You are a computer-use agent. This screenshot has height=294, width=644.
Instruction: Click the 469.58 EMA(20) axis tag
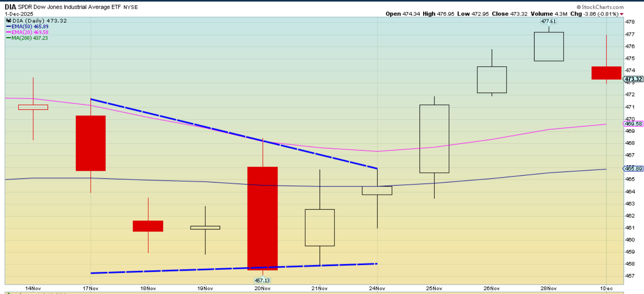pyautogui.click(x=633, y=124)
